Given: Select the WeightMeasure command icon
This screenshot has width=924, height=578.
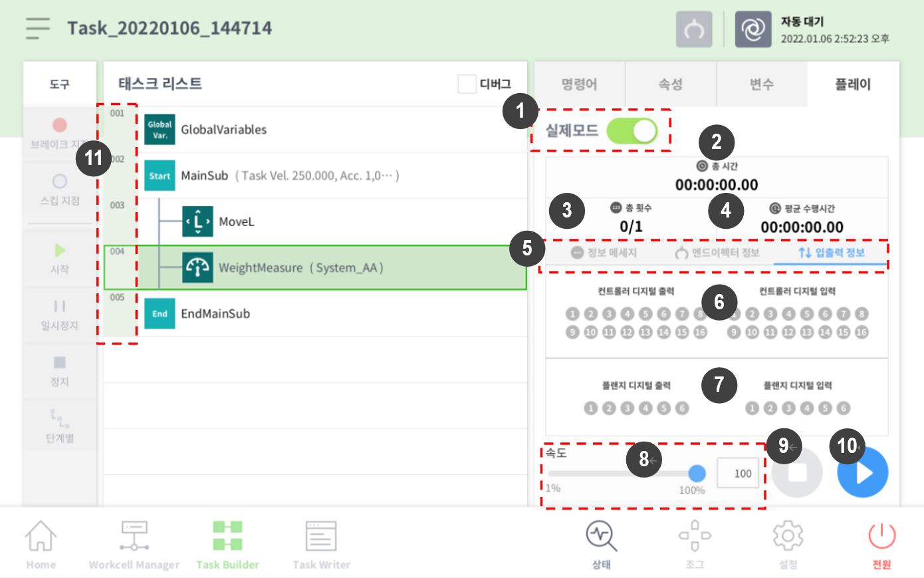Looking at the screenshot, I should pyautogui.click(x=197, y=267).
